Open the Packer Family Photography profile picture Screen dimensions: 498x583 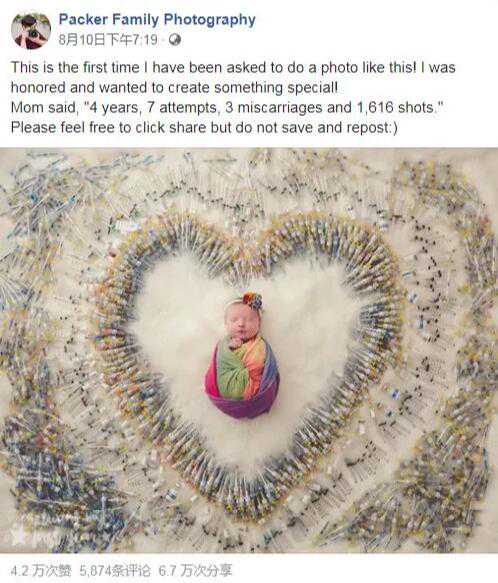(x=31, y=31)
